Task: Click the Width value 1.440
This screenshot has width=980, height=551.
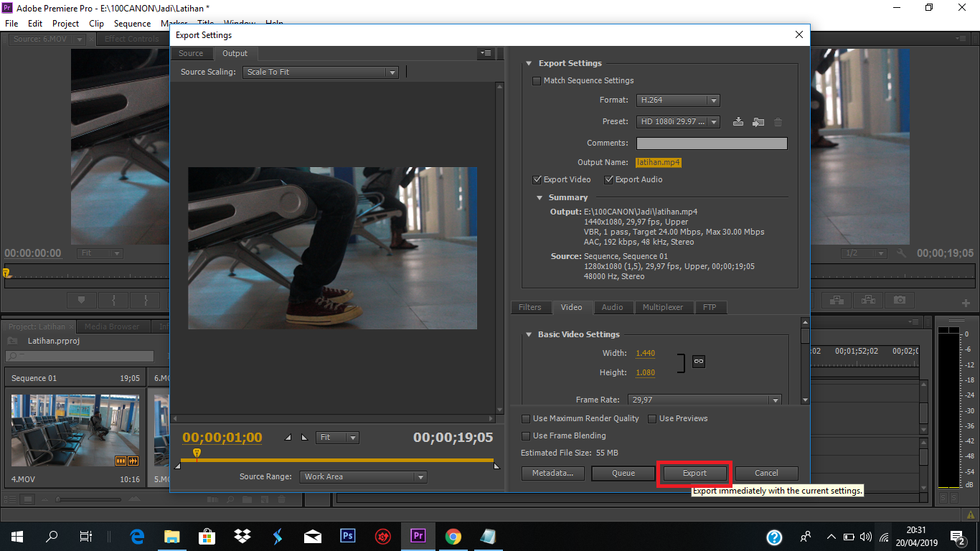Action: [645, 354]
